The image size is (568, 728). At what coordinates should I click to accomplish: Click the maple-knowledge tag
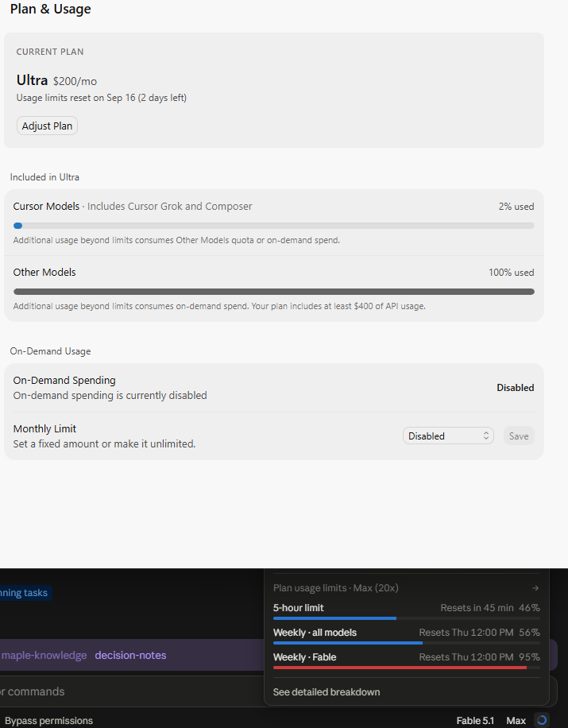pos(44,655)
